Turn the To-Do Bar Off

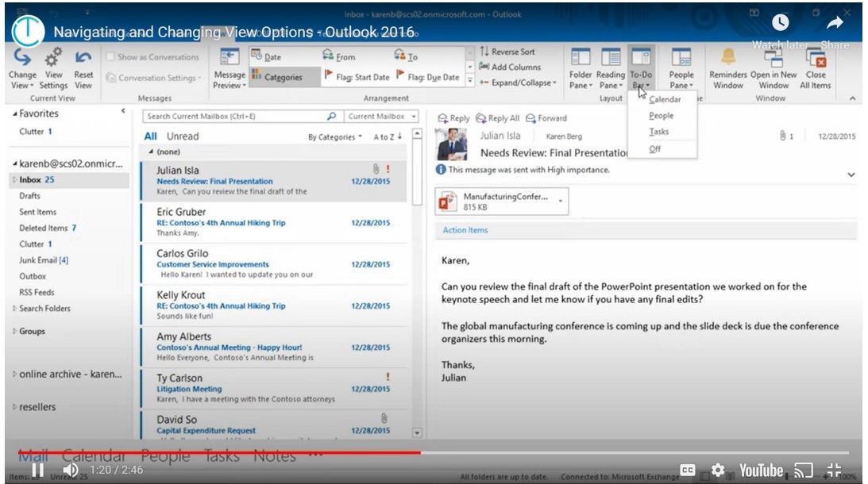pos(656,149)
